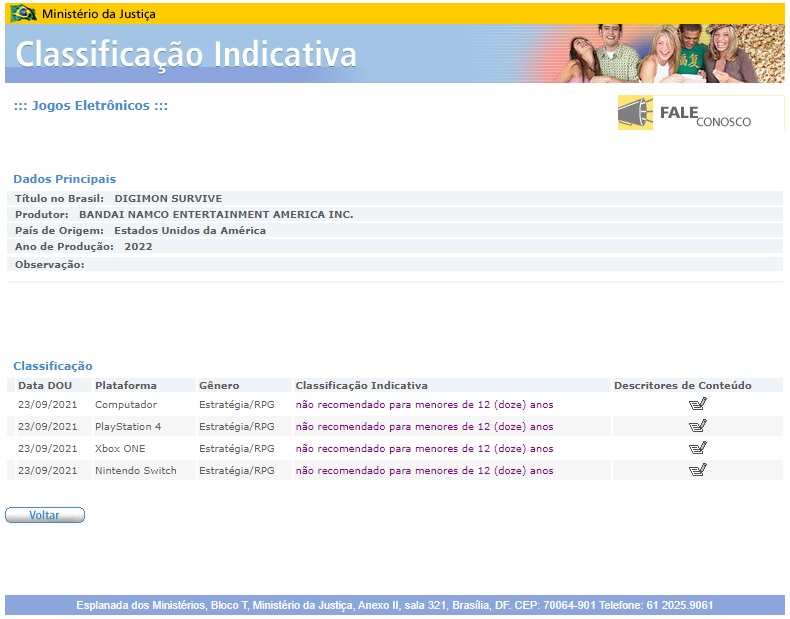Select date 23/09/2021 in Xbox ONE row
Screen dimensions: 790x619
tap(48, 448)
